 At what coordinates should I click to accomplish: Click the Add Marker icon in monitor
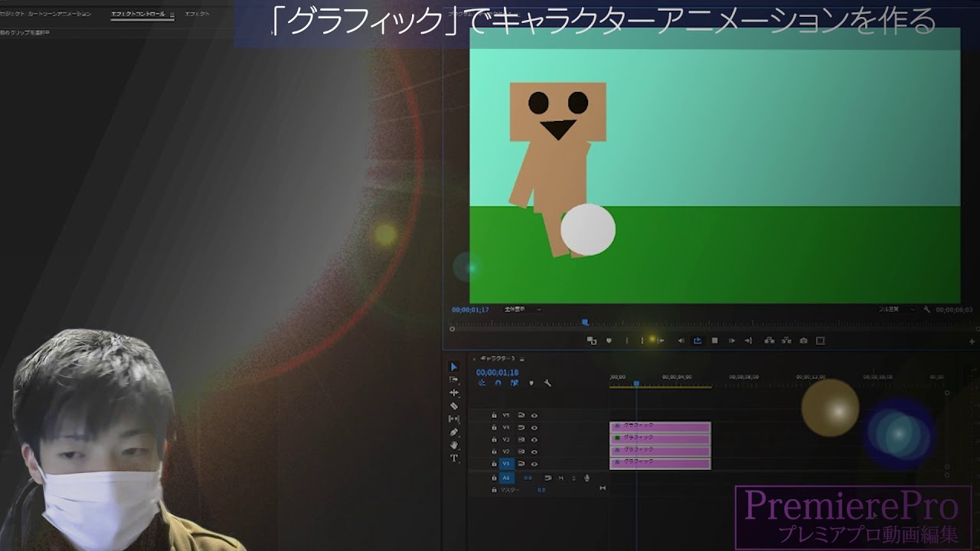pyautogui.click(x=609, y=340)
